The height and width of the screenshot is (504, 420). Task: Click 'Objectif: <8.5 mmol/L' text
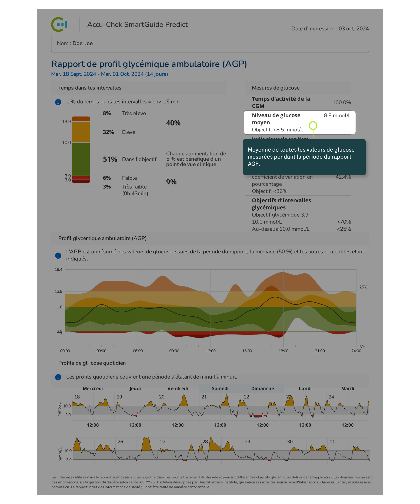coord(278,130)
